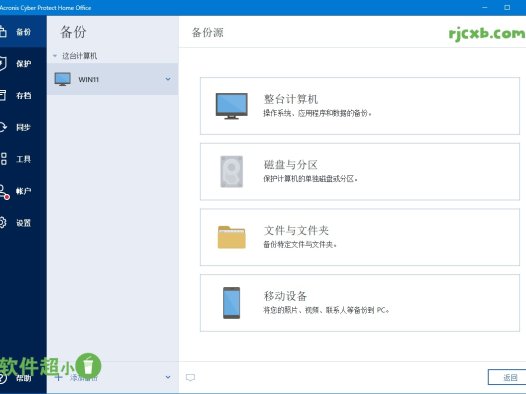Select the WIN11 backup entry

click(x=112, y=79)
